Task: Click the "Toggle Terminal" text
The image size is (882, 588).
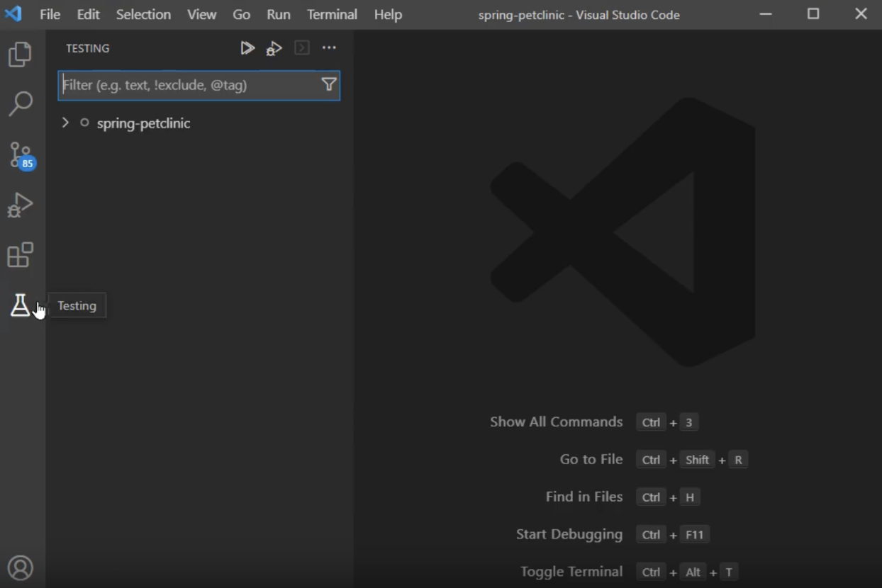Action: (571, 572)
